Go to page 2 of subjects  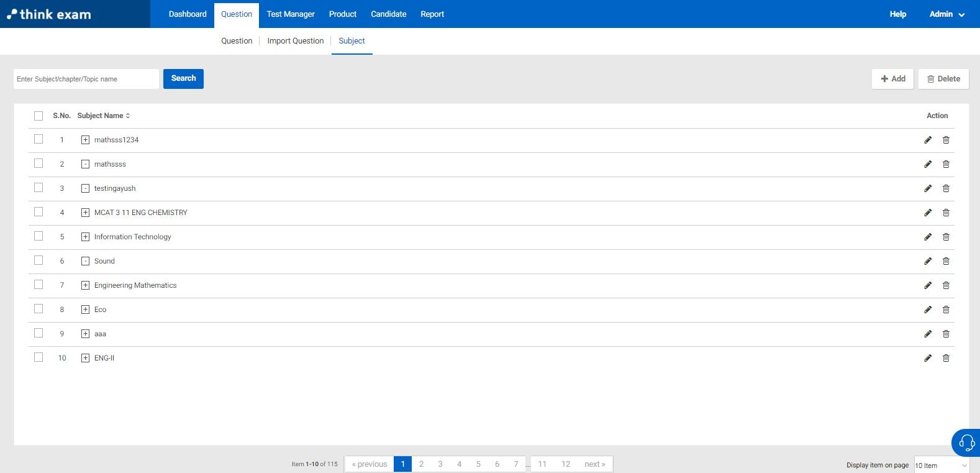(x=421, y=464)
